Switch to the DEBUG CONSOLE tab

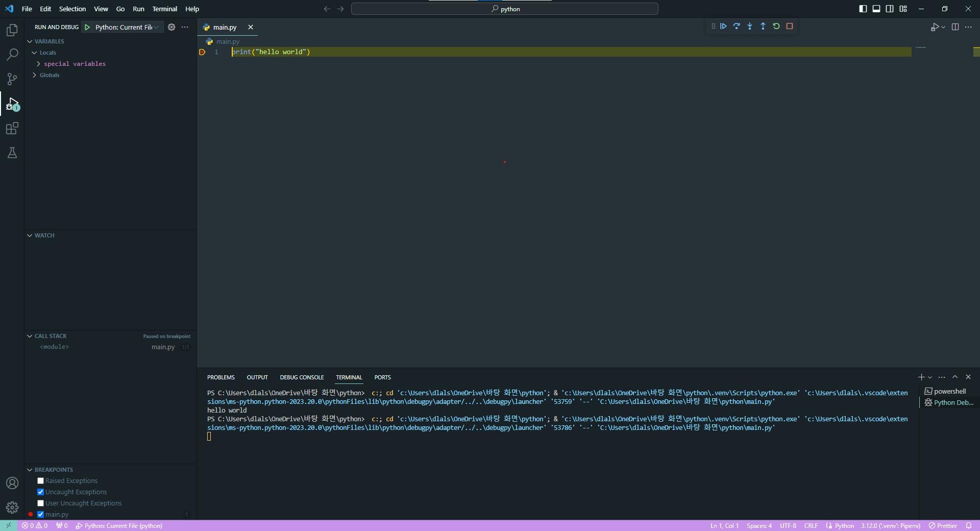tap(302, 377)
